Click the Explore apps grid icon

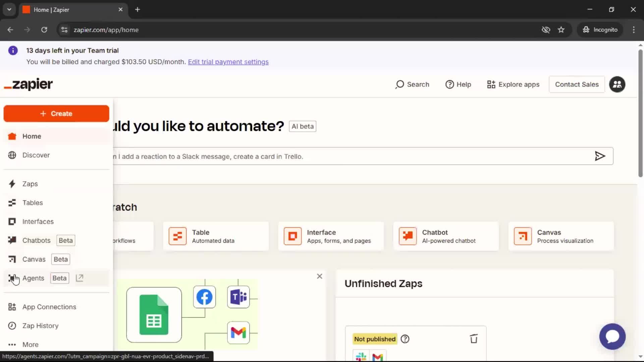point(491,84)
